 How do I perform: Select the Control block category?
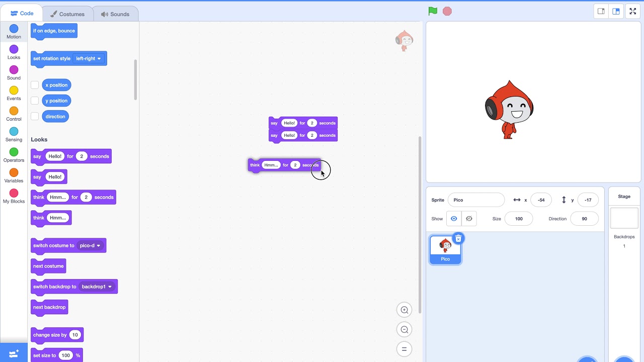[x=14, y=111]
